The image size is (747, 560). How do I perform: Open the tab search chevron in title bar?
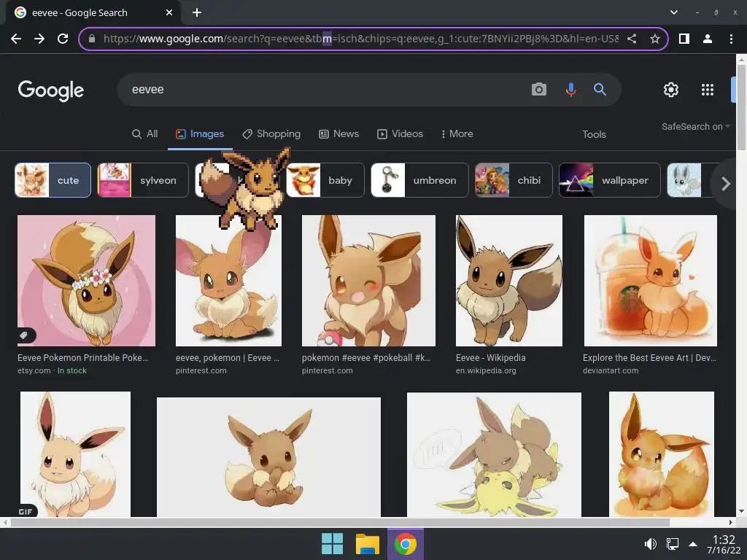point(673,12)
